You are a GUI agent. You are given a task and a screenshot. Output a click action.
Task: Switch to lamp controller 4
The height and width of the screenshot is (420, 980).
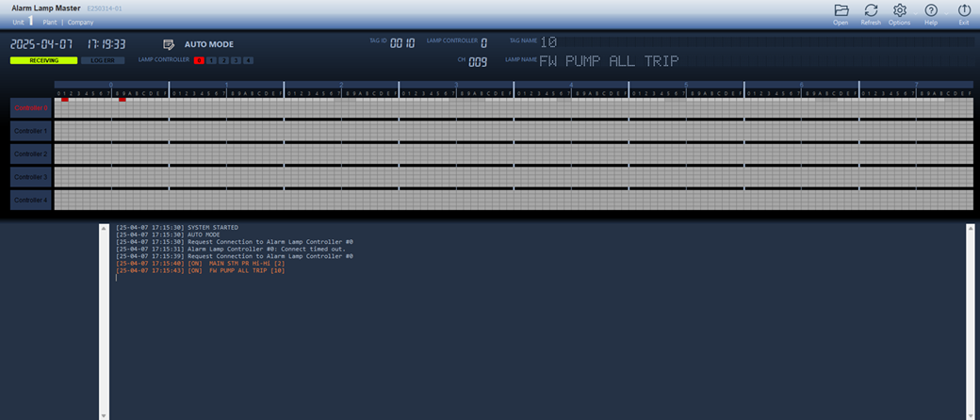(248, 60)
